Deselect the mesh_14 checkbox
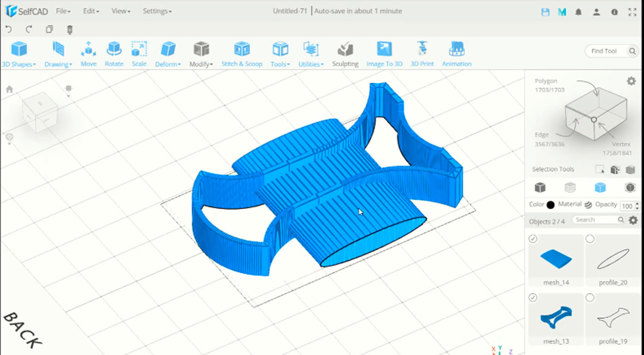Viewport: 644px width, 355px height. [533, 239]
